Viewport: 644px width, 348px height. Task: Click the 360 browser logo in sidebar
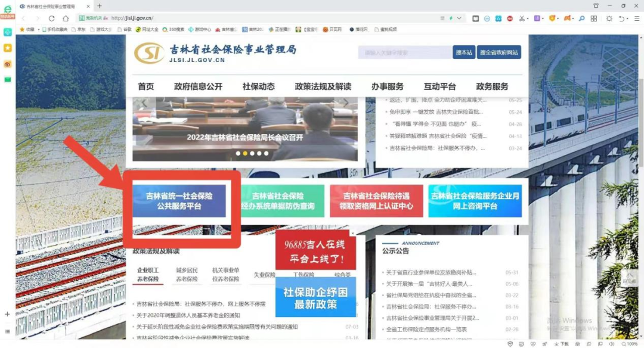7,9
